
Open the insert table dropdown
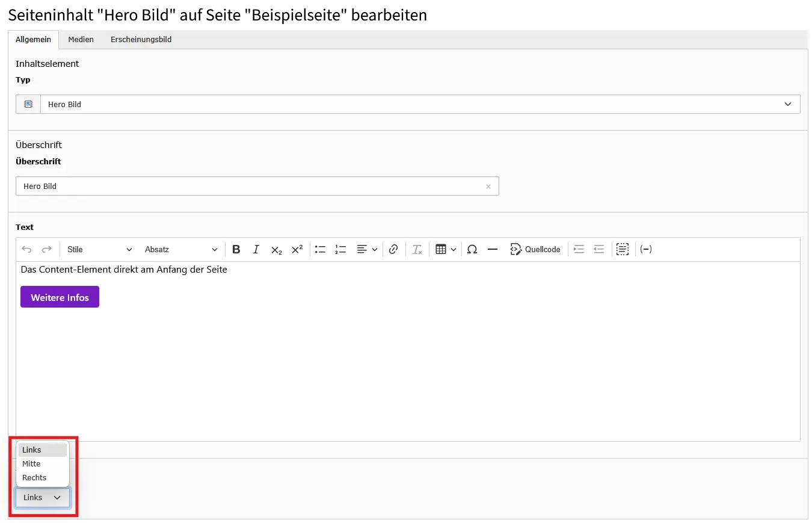point(446,249)
